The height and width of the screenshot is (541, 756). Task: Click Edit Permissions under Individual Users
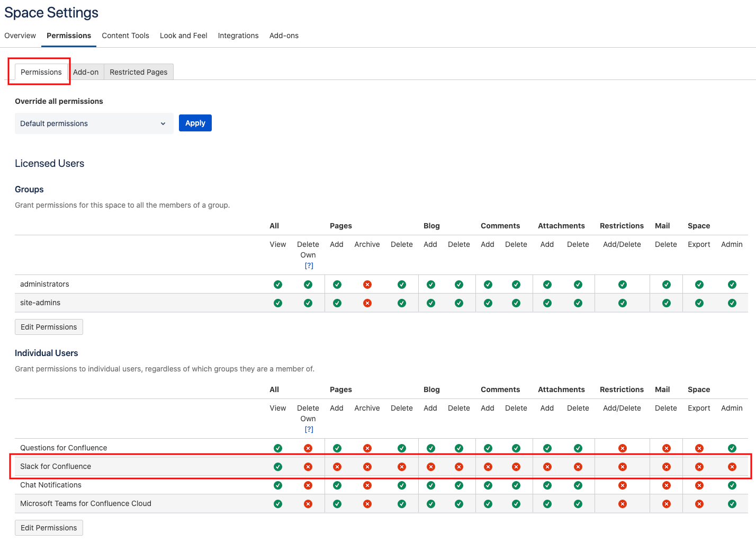coord(49,527)
